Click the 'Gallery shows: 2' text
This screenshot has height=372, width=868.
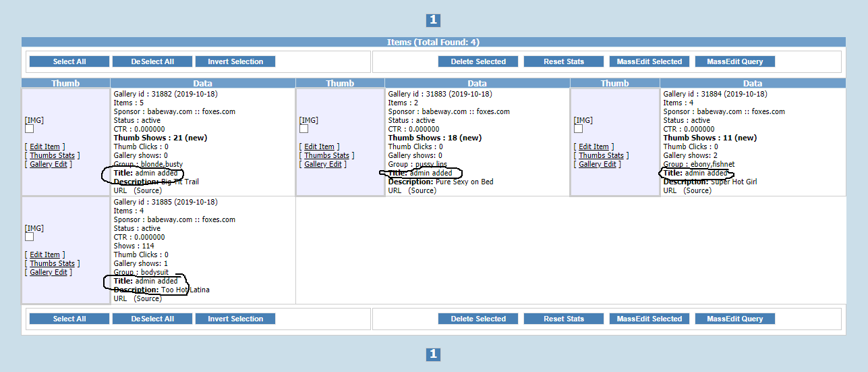691,155
